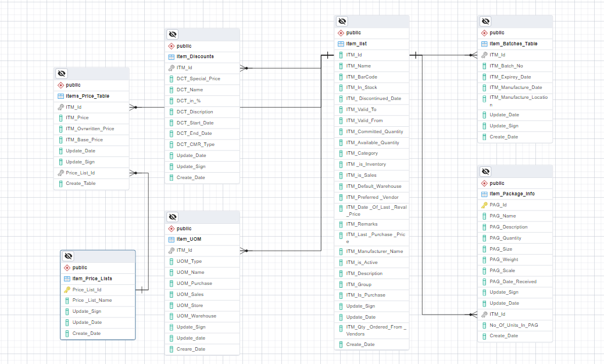Select the Item_list table title
Image resolution: width=604 pixels, height=364 pixels.
356,44
